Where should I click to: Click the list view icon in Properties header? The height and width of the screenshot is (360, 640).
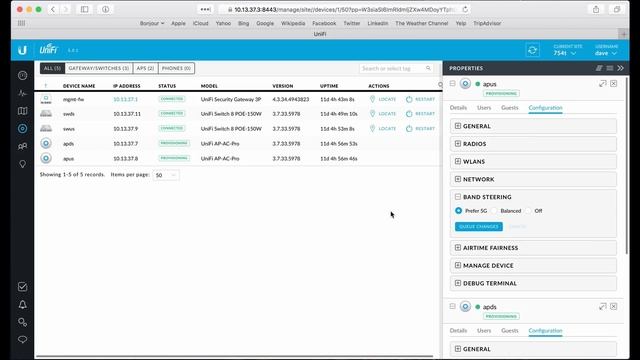click(609, 68)
